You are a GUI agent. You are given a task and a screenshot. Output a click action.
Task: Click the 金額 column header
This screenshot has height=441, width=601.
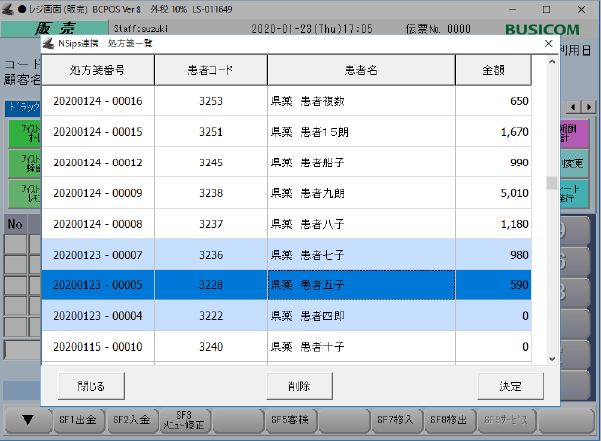click(x=496, y=70)
